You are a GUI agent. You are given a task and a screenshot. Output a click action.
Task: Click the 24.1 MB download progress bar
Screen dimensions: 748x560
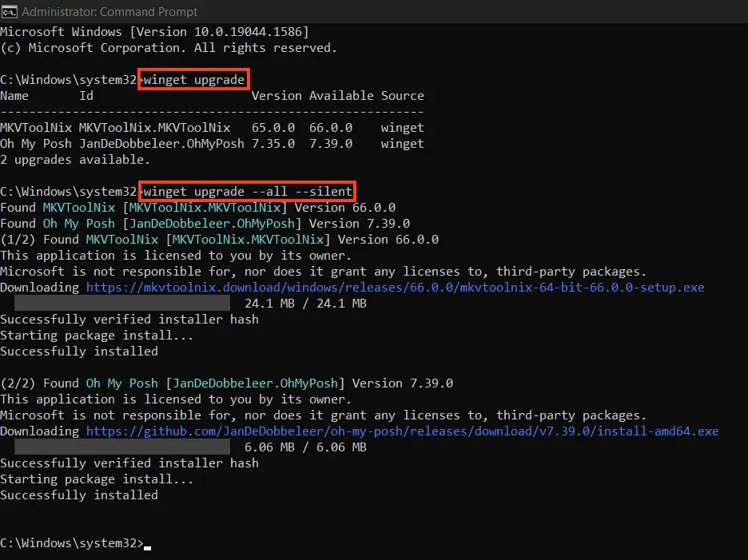click(x=122, y=304)
